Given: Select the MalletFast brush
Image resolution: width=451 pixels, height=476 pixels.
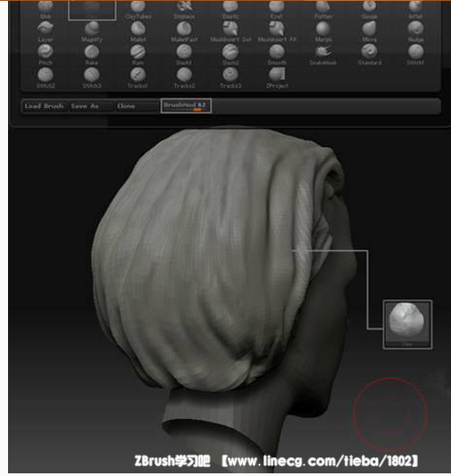Looking at the screenshot, I should (184, 31).
